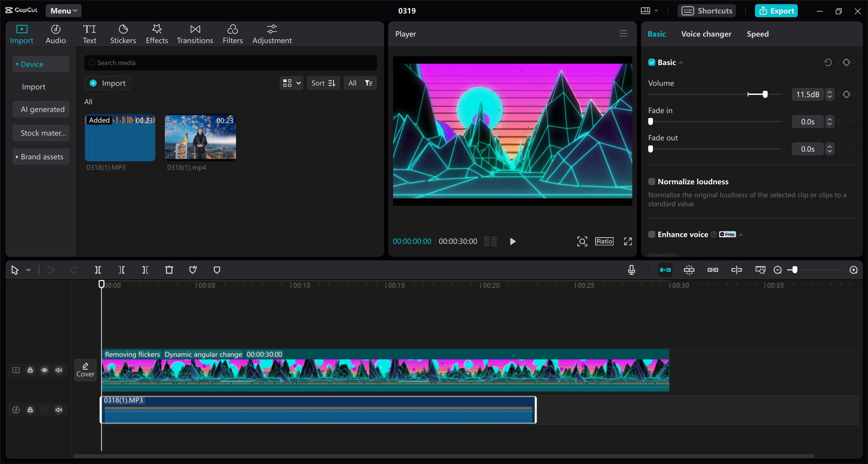Screen dimensions: 868x464
Task: Click the add marker shield icon
Action: [x=217, y=270]
